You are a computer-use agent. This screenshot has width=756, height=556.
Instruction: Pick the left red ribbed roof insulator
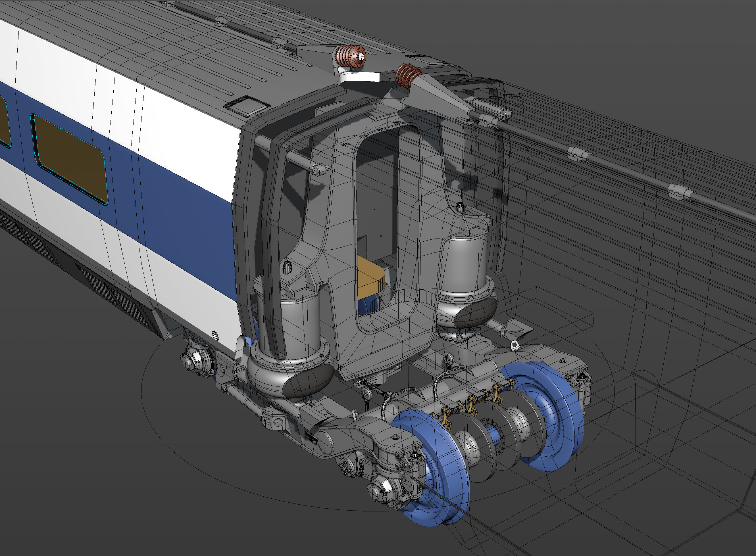[351, 56]
